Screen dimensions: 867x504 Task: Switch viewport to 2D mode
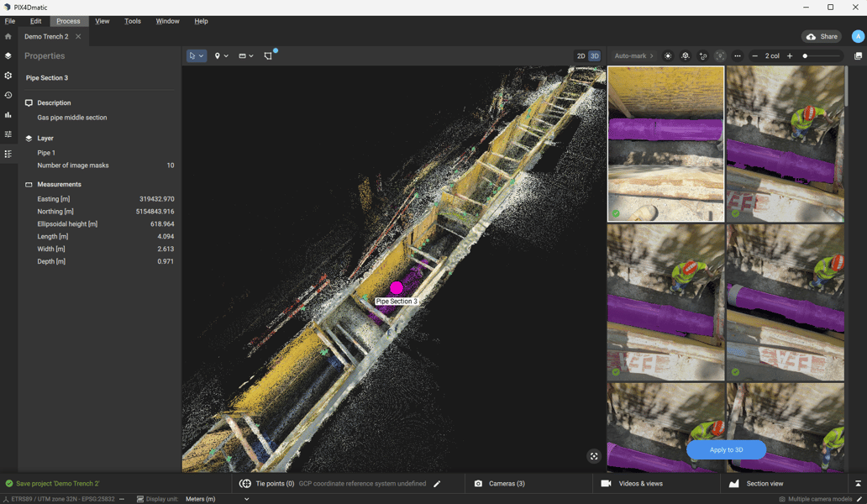pos(581,56)
